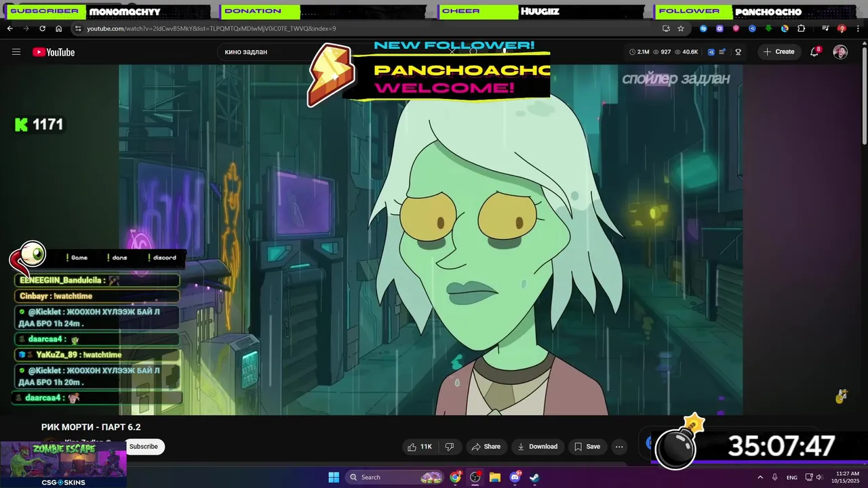The image size is (868, 488).
Task: Click the !discord chat command label
Action: pyautogui.click(x=162, y=258)
